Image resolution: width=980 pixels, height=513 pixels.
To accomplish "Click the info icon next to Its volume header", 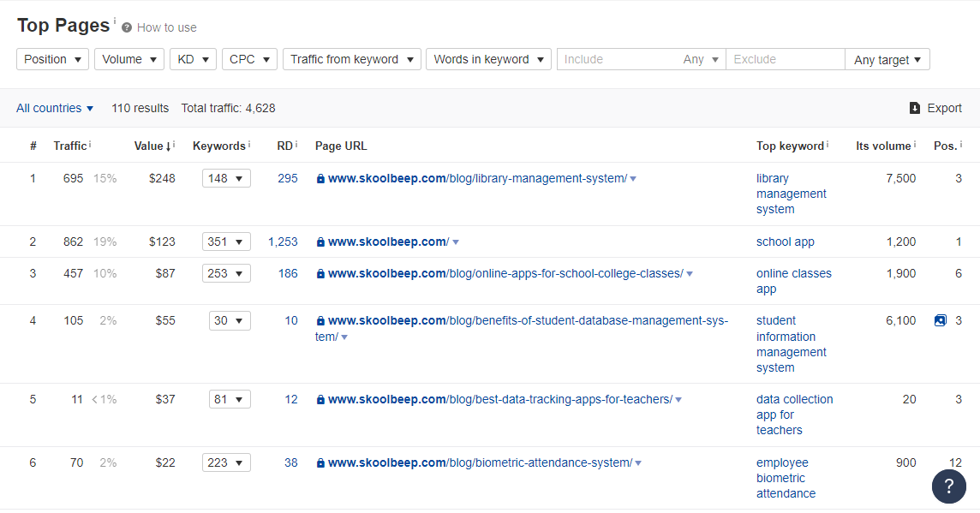I will pos(915,145).
